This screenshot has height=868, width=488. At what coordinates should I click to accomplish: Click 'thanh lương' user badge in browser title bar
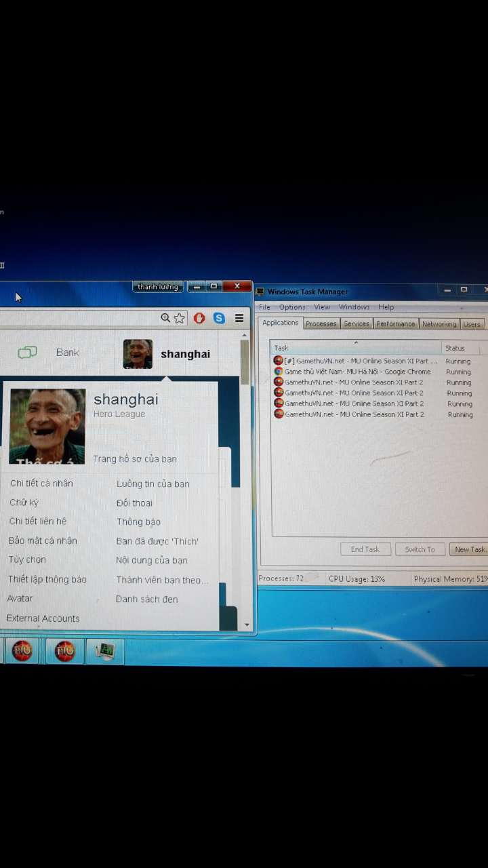tap(158, 287)
